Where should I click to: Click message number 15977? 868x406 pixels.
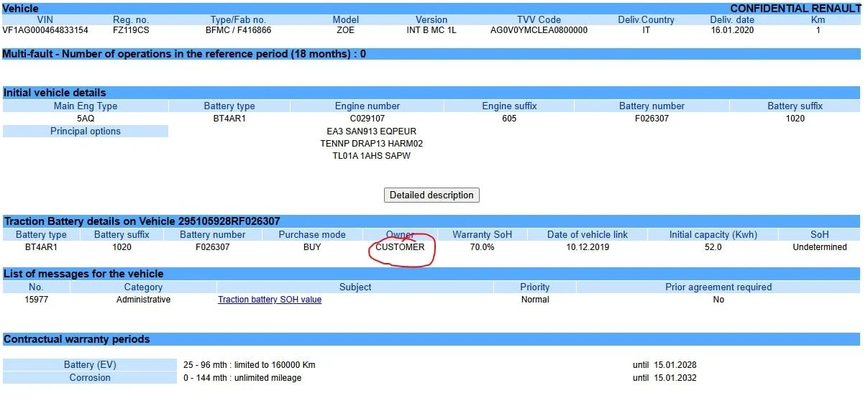[x=36, y=300]
